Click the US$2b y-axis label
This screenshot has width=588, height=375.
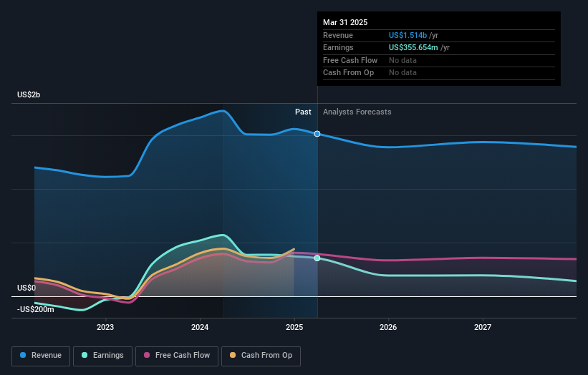click(29, 94)
